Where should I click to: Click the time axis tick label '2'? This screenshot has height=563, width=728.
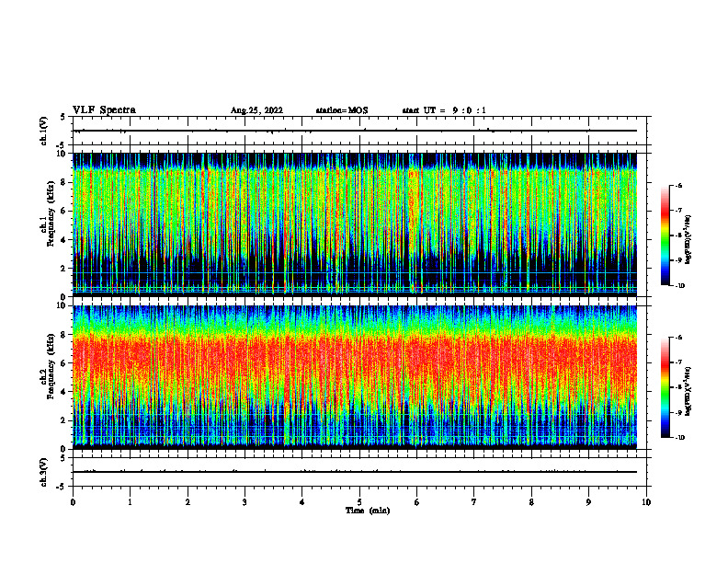188,502
